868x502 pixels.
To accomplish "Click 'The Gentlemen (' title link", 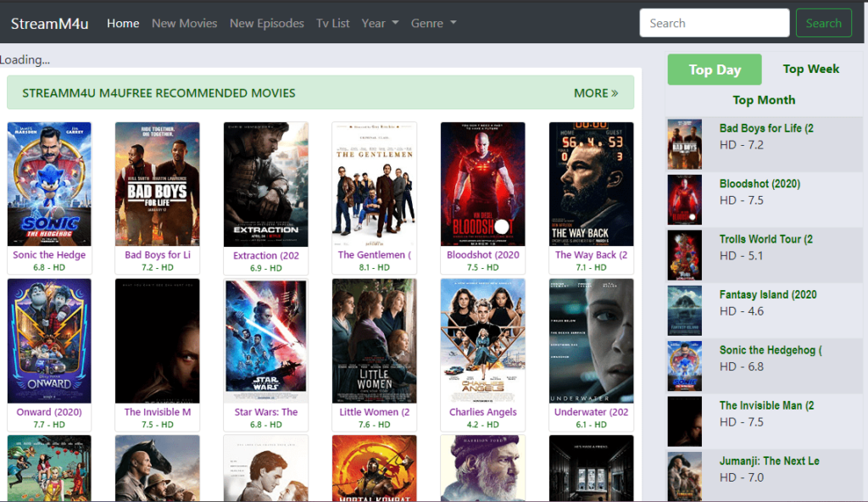I will click(x=374, y=255).
